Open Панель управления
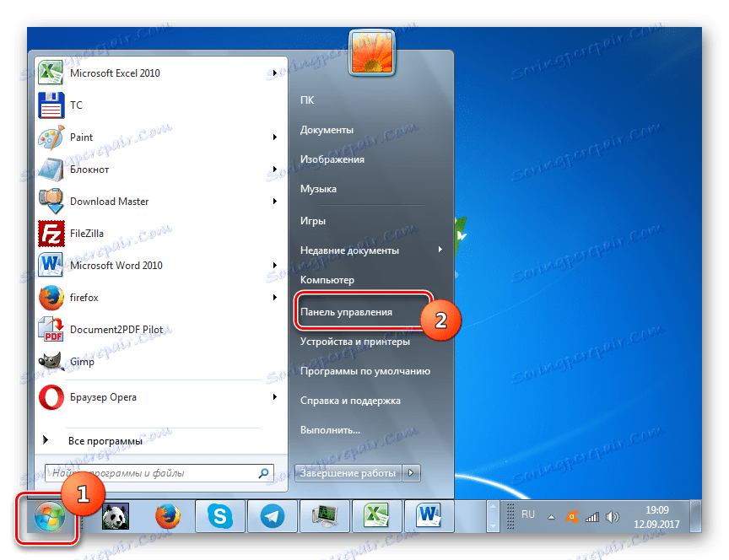Viewport: 729px width, 560px height. pyautogui.click(x=347, y=312)
